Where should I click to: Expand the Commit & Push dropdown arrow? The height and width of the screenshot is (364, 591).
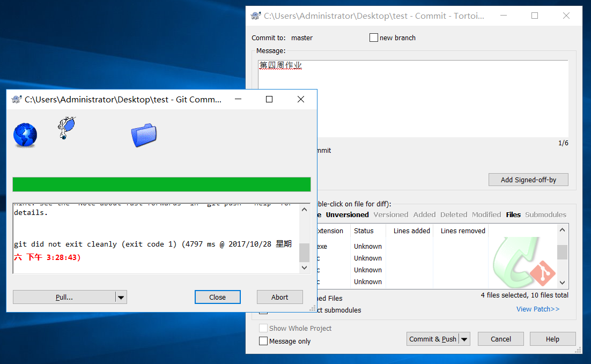coord(464,339)
